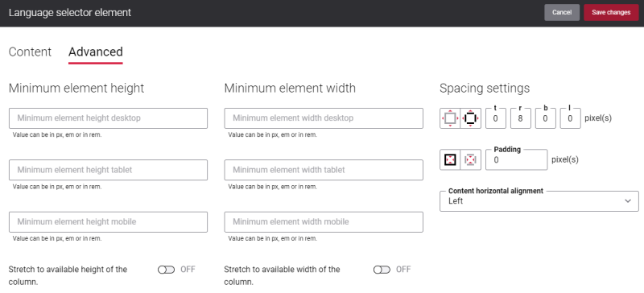Toggle stretch to available width switch

pyautogui.click(x=382, y=270)
